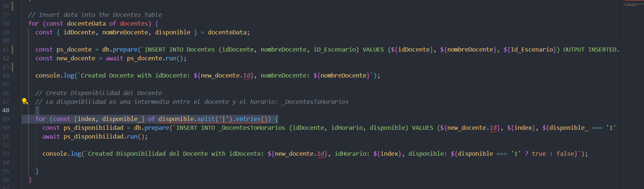Click 'disponible' in the destructuring on line 39
The image size is (644, 189).
pos(173,32)
